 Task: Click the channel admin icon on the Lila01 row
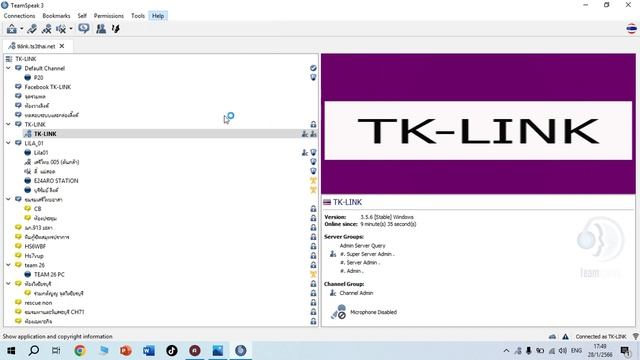304,153
